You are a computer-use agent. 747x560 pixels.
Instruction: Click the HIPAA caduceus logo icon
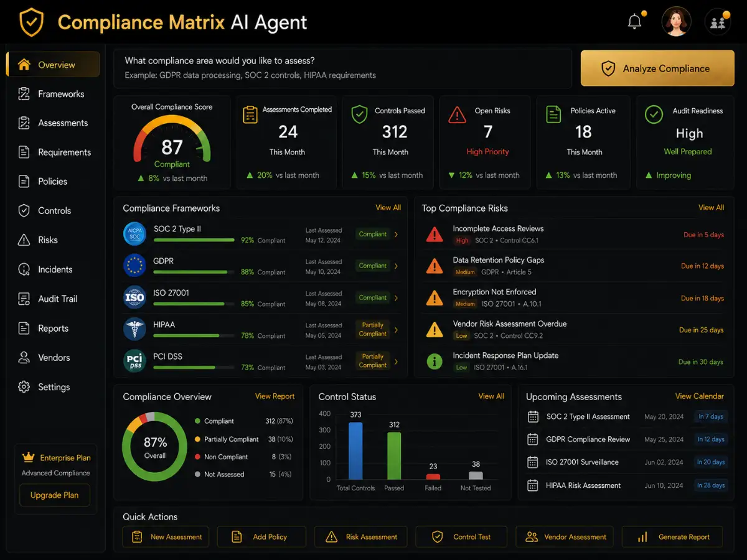pos(134,329)
